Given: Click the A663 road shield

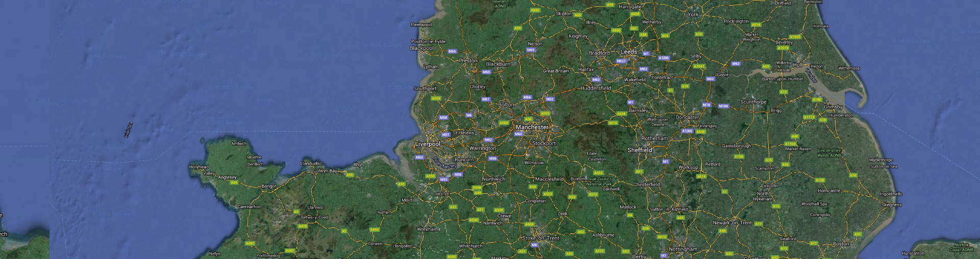Looking at the screenshot, I should point(546,114).
